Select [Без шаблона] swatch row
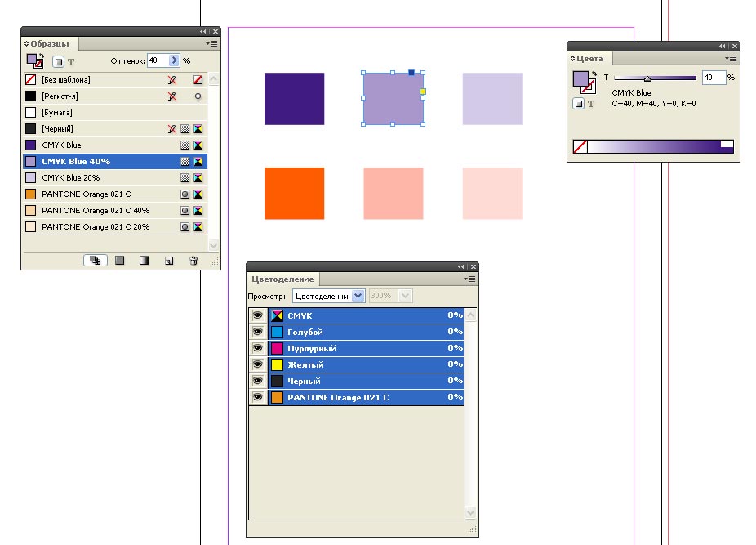This screenshot has width=756, height=545. pyautogui.click(x=116, y=79)
